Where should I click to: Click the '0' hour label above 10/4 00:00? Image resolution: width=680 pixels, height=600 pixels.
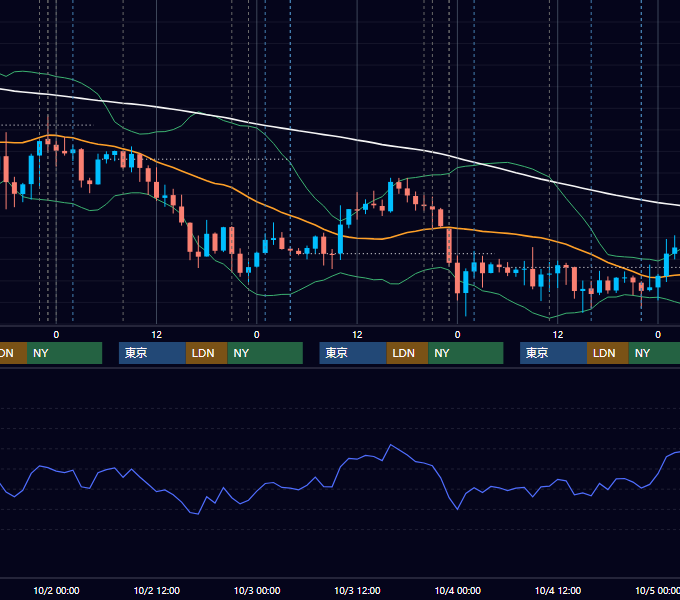point(457,335)
